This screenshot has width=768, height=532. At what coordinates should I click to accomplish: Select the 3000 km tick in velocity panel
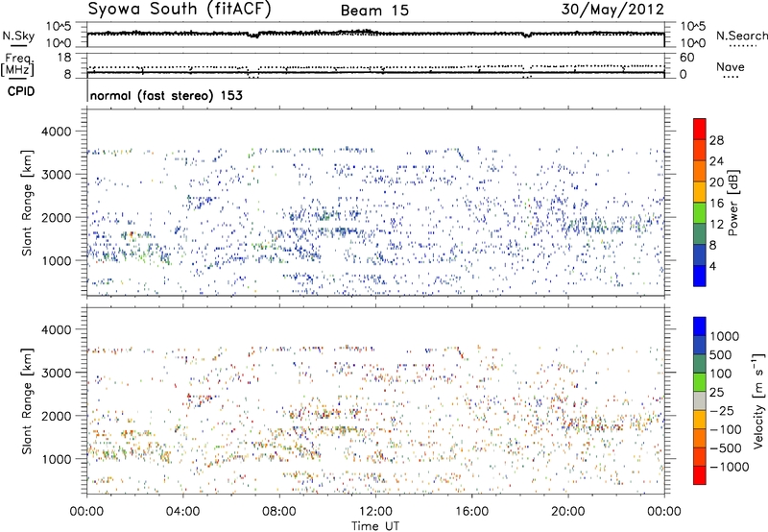57,373
